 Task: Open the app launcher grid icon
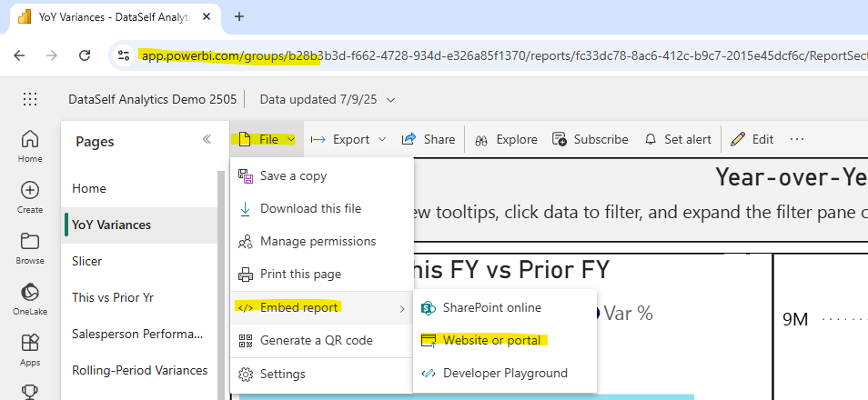(30, 99)
